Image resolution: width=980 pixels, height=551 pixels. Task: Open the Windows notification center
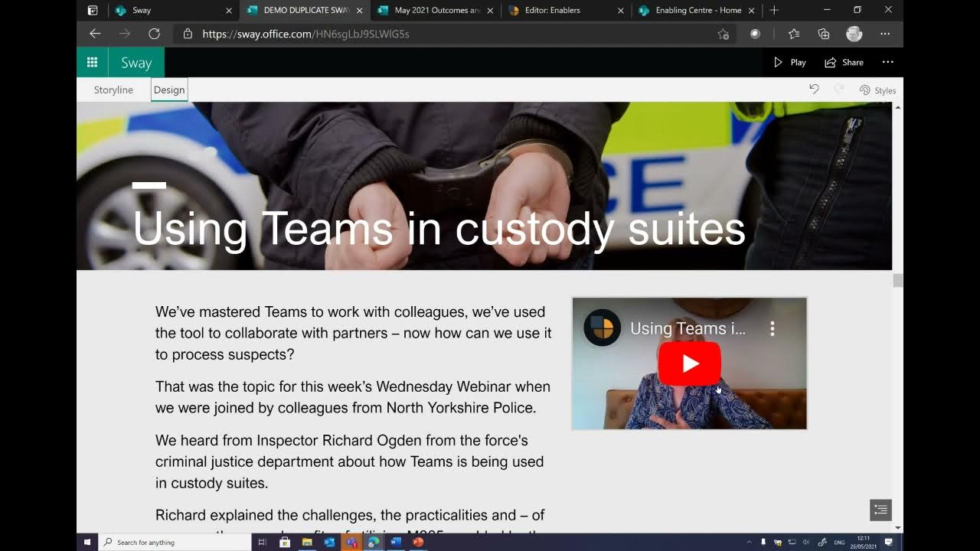click(889, 542)
